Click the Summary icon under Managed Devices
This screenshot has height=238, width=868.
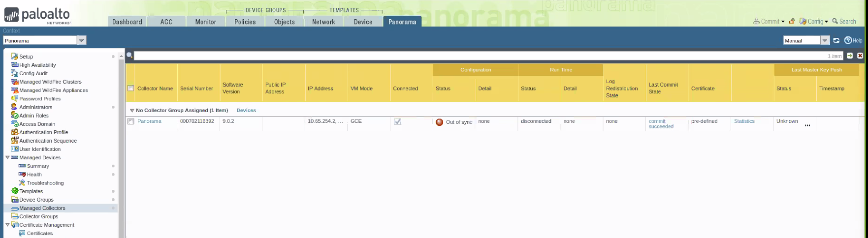22,166
